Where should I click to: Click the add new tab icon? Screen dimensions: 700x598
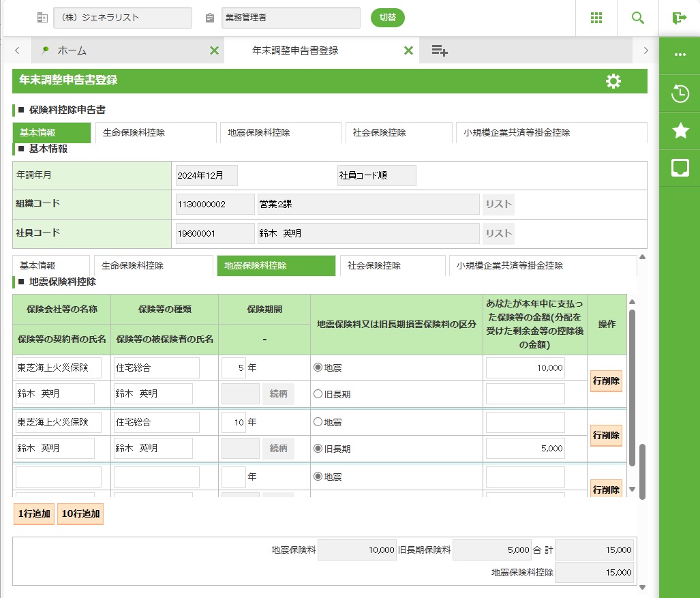tap(440, 50)
